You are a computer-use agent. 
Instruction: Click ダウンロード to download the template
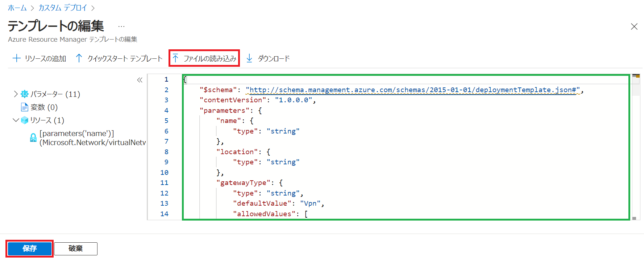274,58
